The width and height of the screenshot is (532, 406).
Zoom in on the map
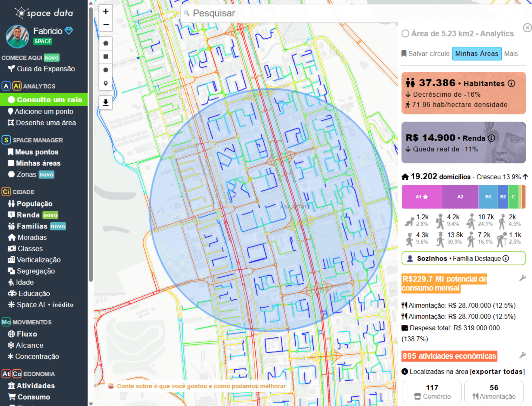coord(105,11)
